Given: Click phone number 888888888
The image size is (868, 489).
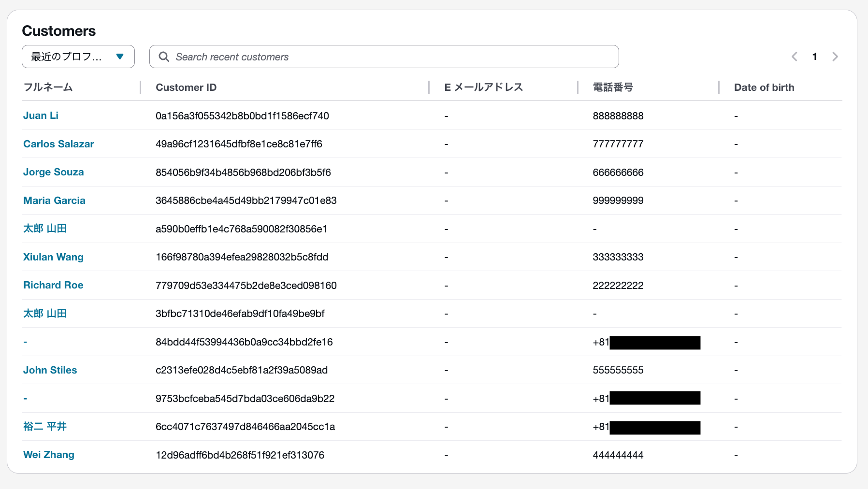Looking at the screenshot, I should [618, 116].
